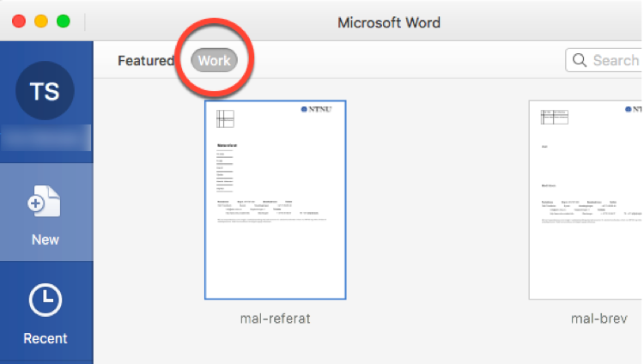This screenshot has width=644, height=364.
Task: Click the mal-referat template name
Action: [275, 318]
